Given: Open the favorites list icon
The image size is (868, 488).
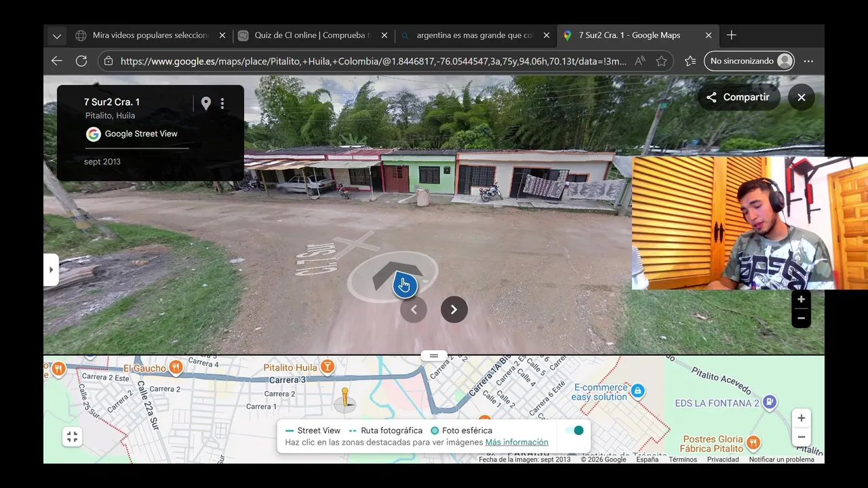Looking at the screenshot, I should (x=690, y=61).
